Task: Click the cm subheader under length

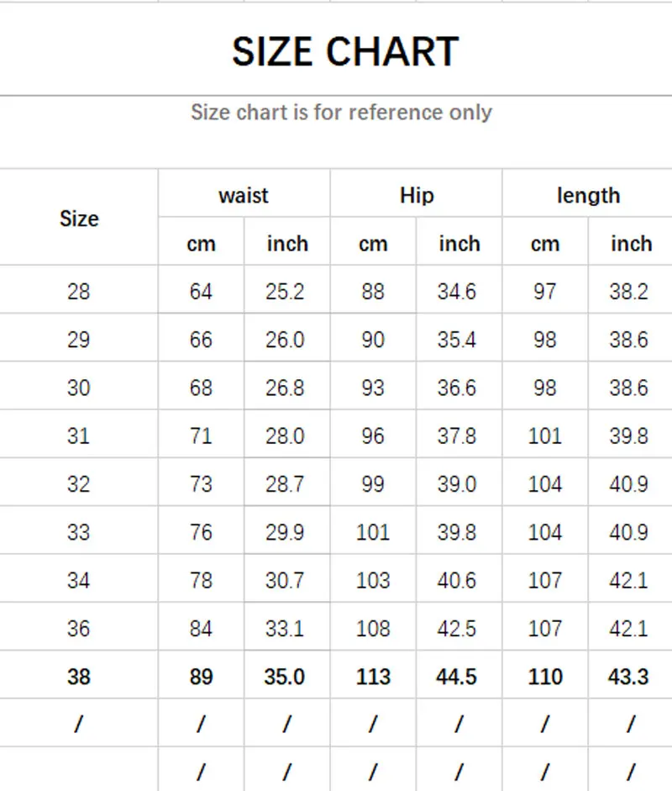Action: tap(545, 244)
